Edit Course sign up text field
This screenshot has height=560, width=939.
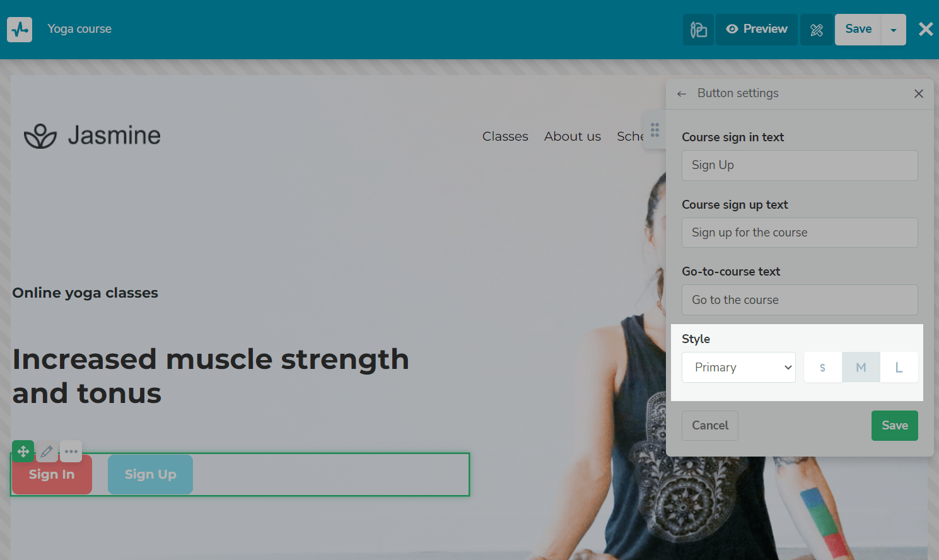(x=800, y=233)
